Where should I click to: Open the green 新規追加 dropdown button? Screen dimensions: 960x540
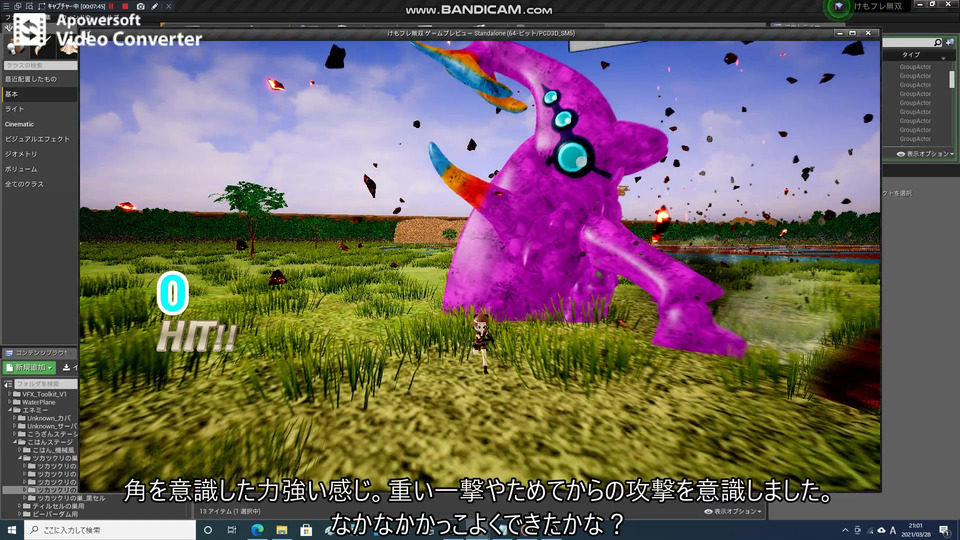(x=29, y=367)
